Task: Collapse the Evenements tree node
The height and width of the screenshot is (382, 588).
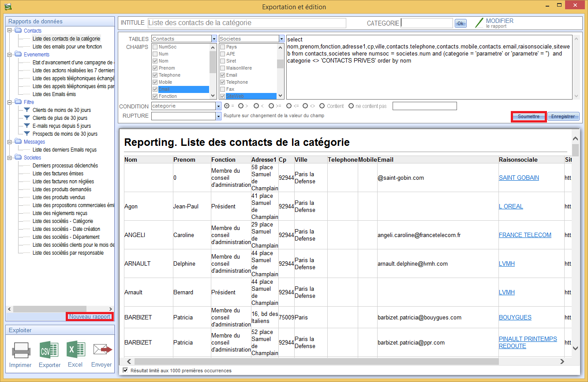Action: [x=9, y=55]
